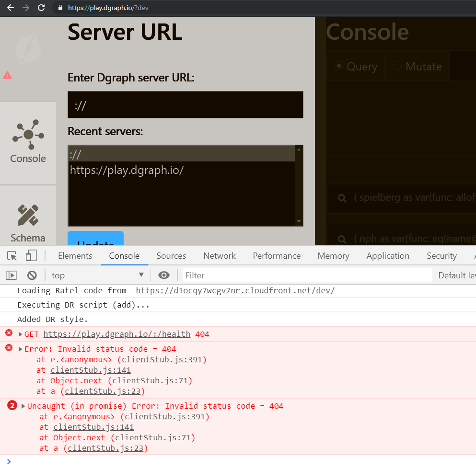Open clientStub.js:71 in the first error
The image size is (476, 470).
point(150,380)
